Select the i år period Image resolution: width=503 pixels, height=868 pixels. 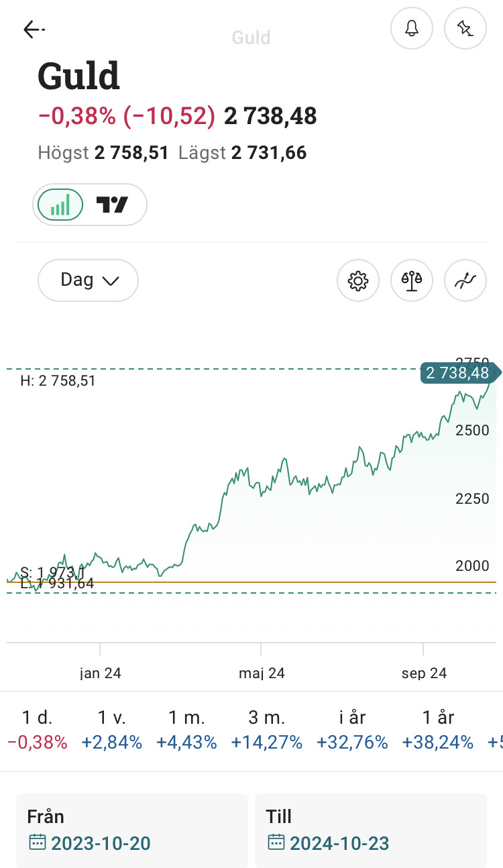352,730
